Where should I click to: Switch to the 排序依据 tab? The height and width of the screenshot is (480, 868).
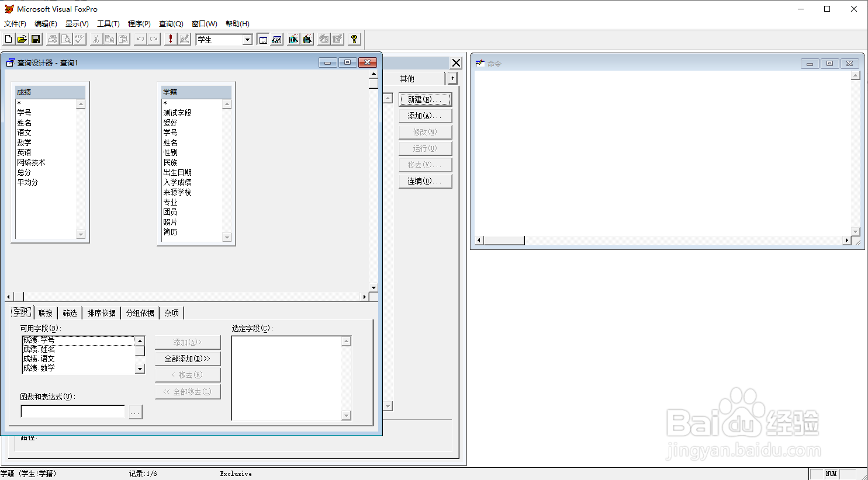pyautogui.click(x=102, y=313)
